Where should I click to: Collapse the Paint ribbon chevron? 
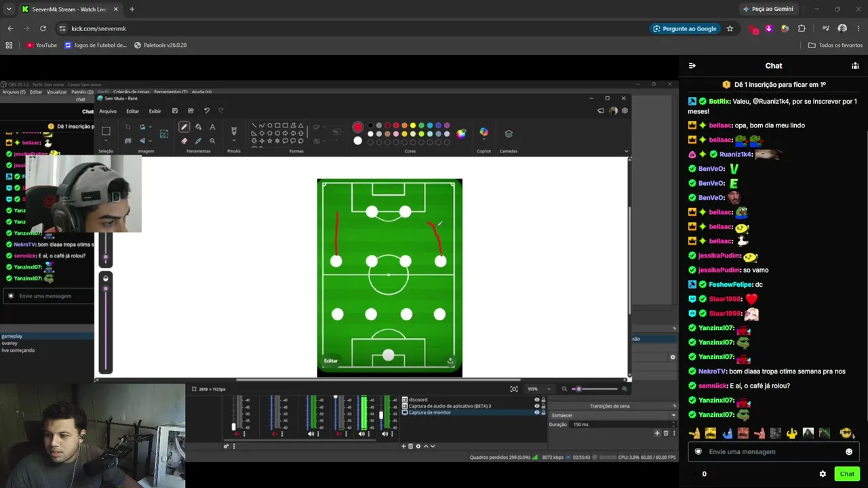click(x=626, y=151)
